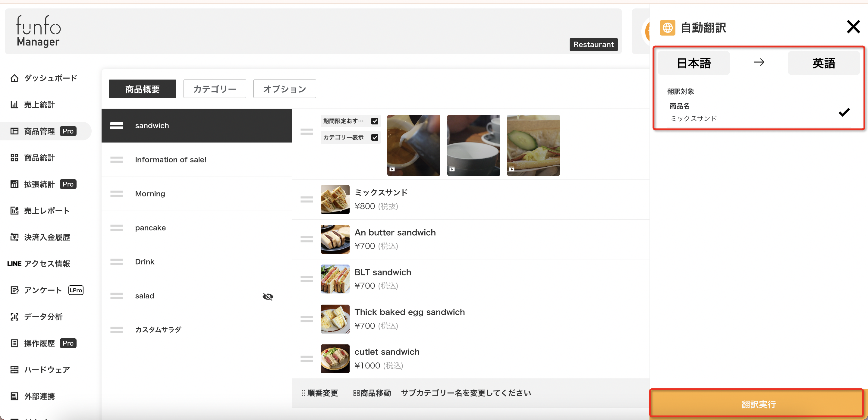Select the Information of sale! category
The height and width of the screenshot is (420, 868).
click(197, 160)
